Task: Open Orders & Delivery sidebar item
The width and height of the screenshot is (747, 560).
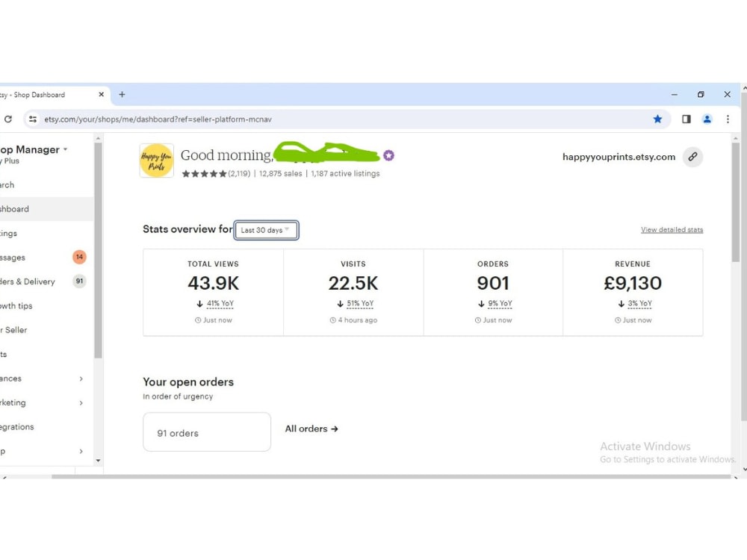Action: 46,281
